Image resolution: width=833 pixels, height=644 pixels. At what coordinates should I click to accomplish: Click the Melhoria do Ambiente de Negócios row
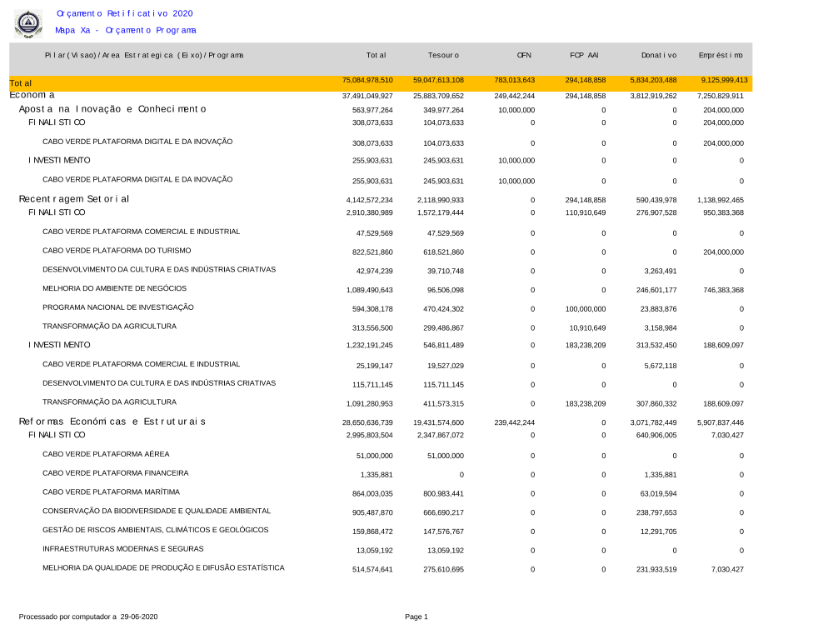click(x=114, y=288)
